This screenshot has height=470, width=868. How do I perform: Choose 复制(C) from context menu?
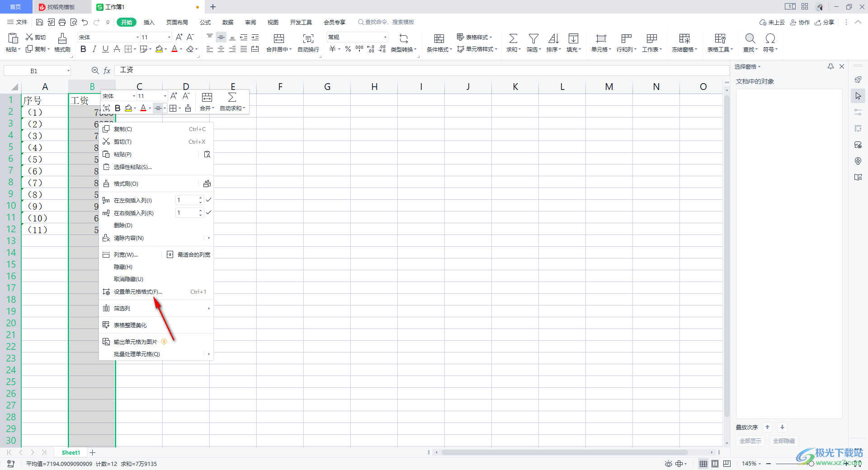(156, 129)
